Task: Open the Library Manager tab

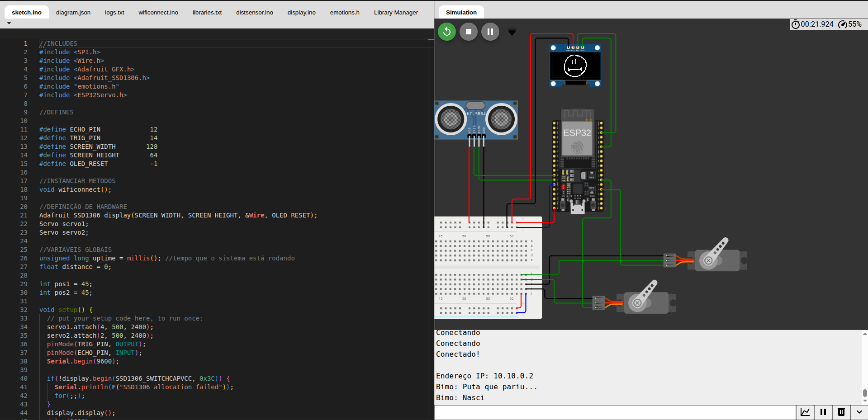Action: 396,12
